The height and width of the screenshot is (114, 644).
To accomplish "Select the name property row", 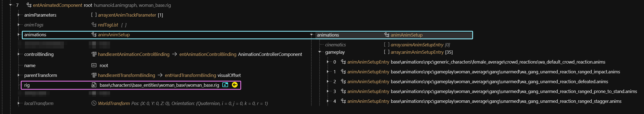I will [30, 65].
